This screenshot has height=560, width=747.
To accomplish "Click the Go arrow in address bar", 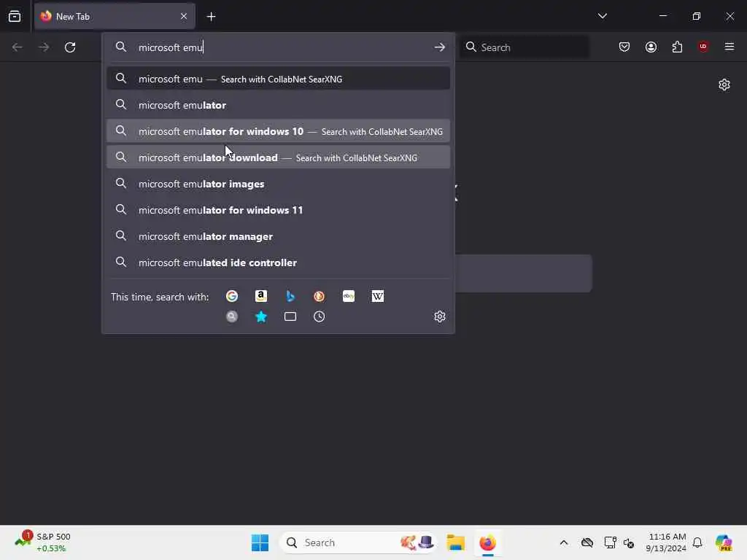I will [439, 47].
